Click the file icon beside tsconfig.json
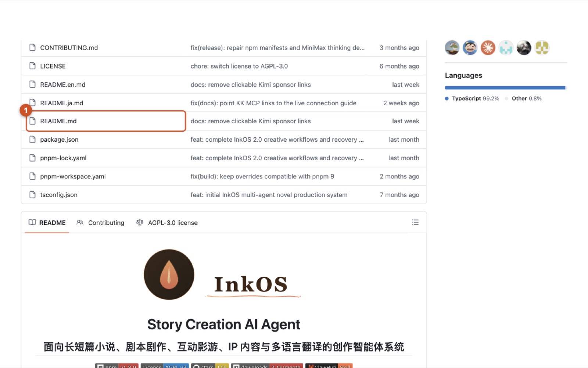The height and width of the screenshot is (368, 588). [32, 195]
